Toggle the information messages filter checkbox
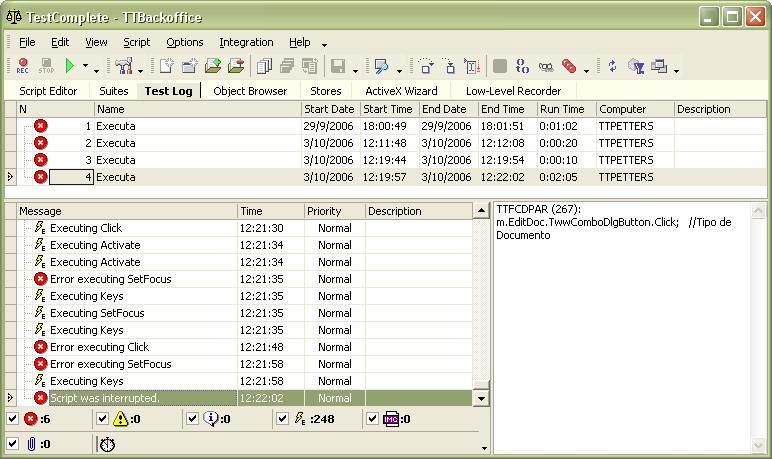 192,419
